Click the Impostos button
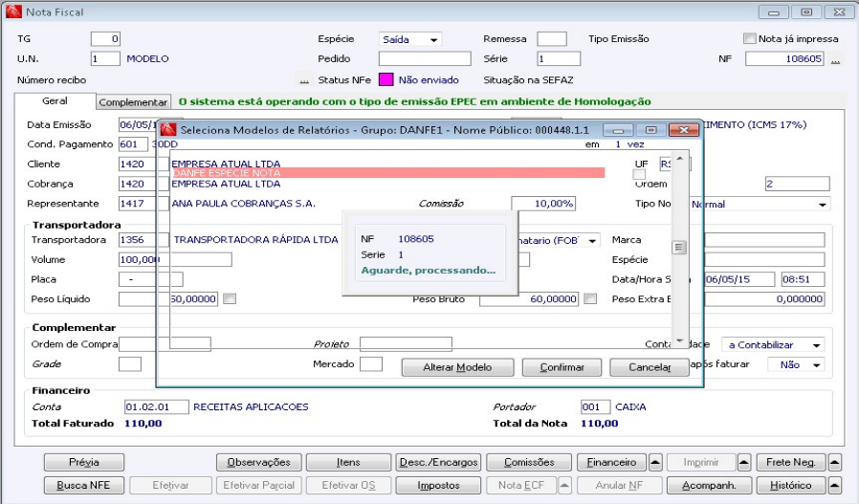The image size is (859, 504). coord(438,486)
